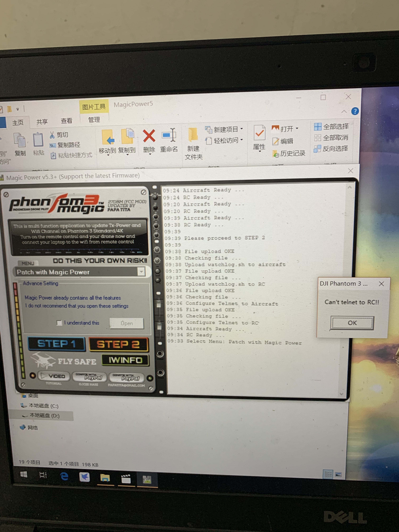399x532 pixels.
Task: Open the Share (共享) ribbon tab
Action: point(42,122)
